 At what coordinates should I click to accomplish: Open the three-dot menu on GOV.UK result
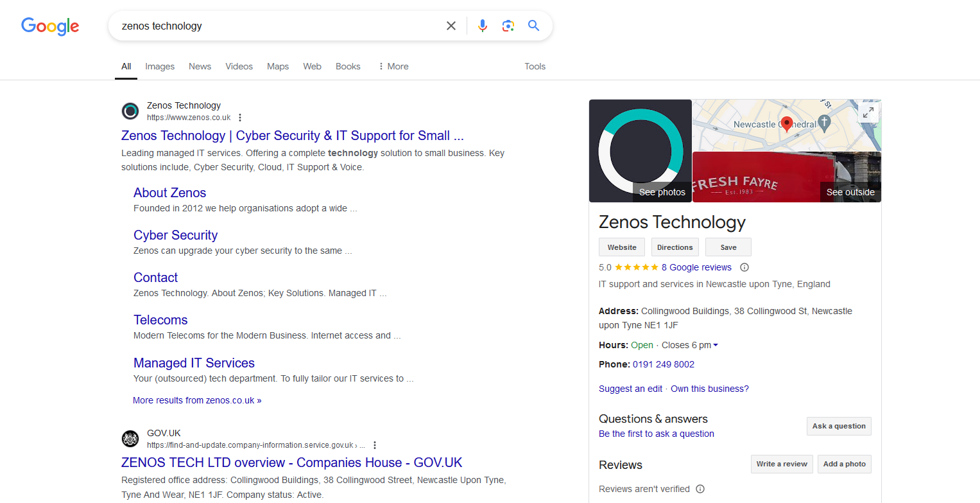[x=375, y=445]
